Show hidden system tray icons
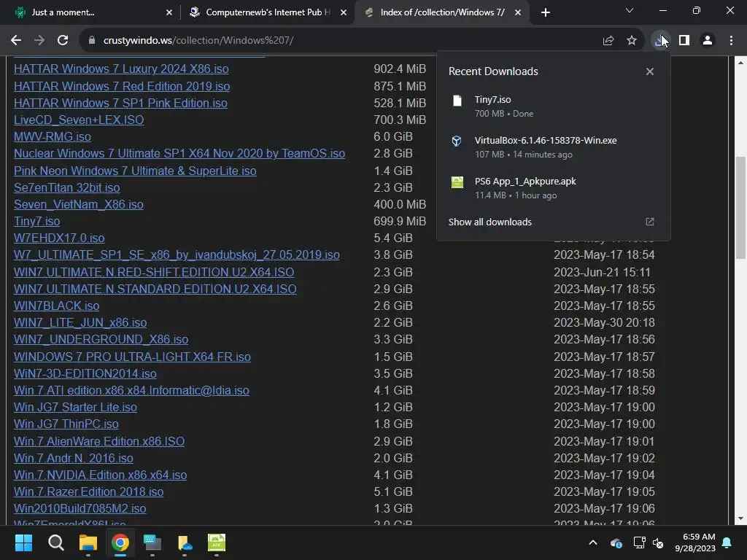 point(593,542)
